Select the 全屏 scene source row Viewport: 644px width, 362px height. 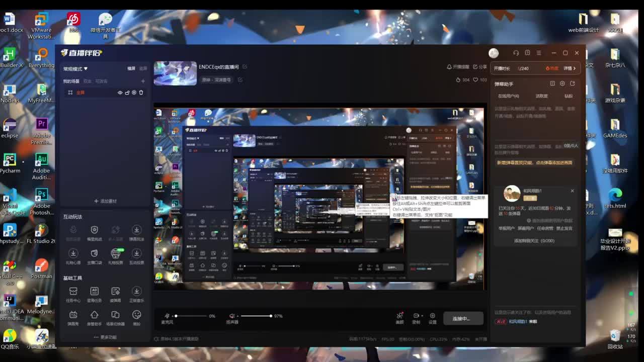pyautogui.click(x=106, y=93)
